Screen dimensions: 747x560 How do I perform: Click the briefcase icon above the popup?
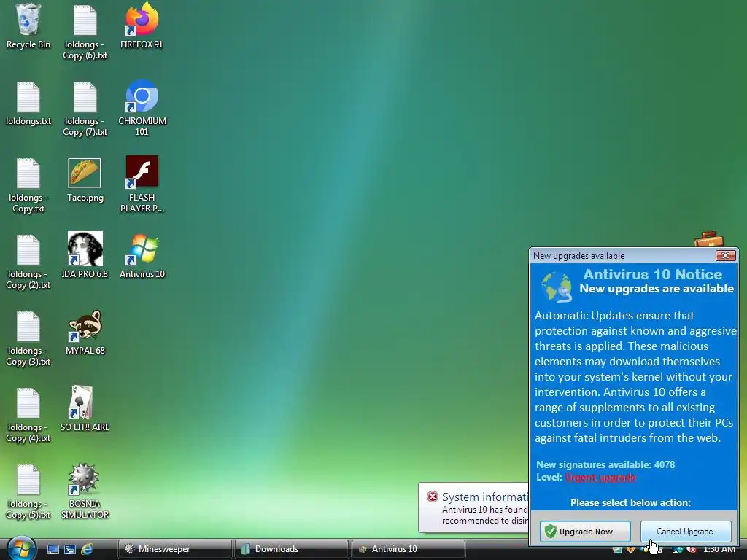click(x=708, y=239)
